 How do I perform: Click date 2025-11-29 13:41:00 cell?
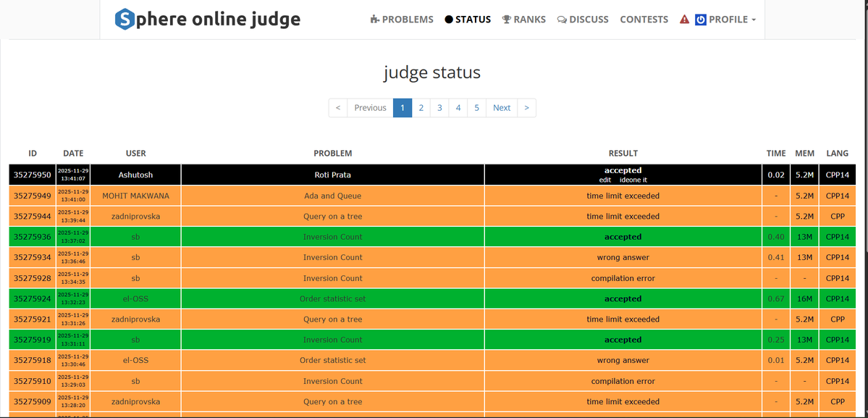coord(73,196)
